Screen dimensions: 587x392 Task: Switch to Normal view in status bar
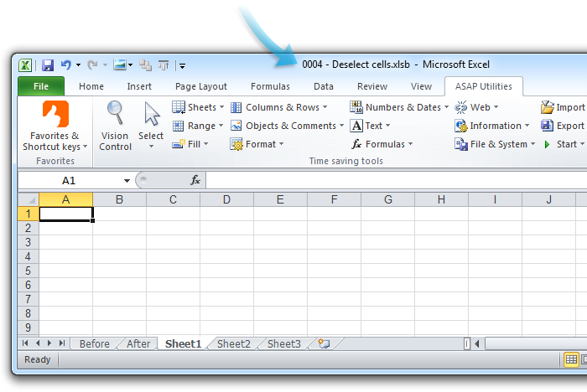[x=570, y=359]
